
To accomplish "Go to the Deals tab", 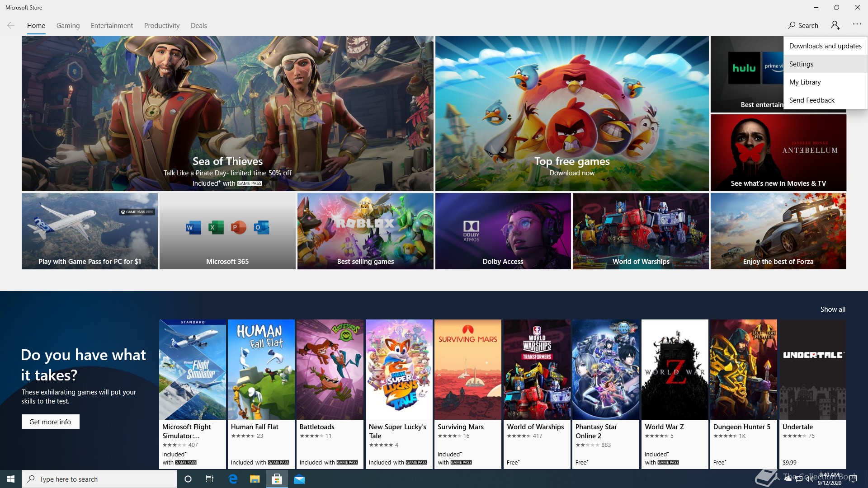I will (x=199, y=26).
